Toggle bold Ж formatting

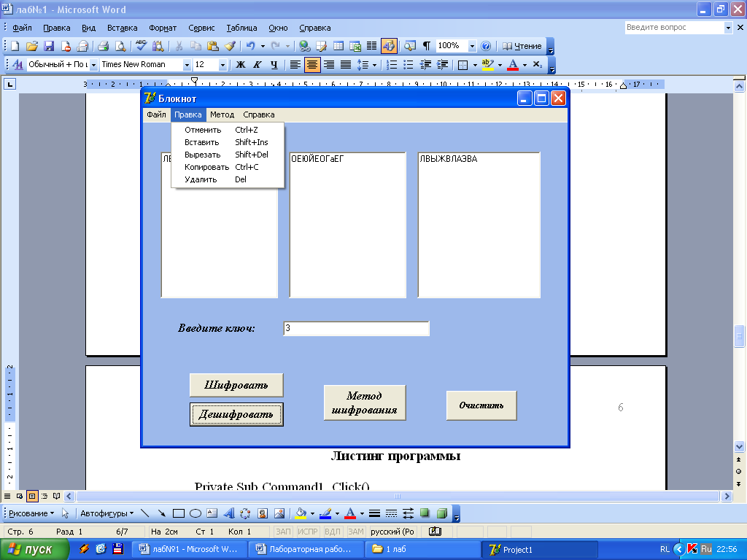coord(241,64)
